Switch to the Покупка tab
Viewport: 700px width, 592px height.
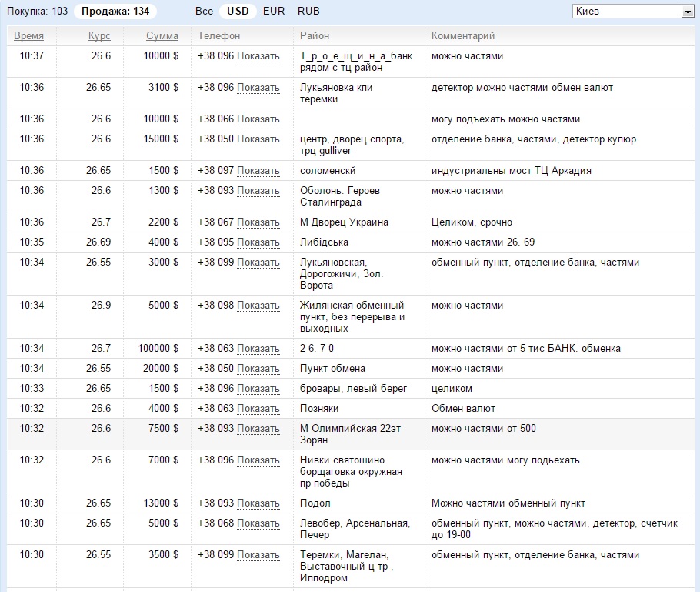click(37, 12)
